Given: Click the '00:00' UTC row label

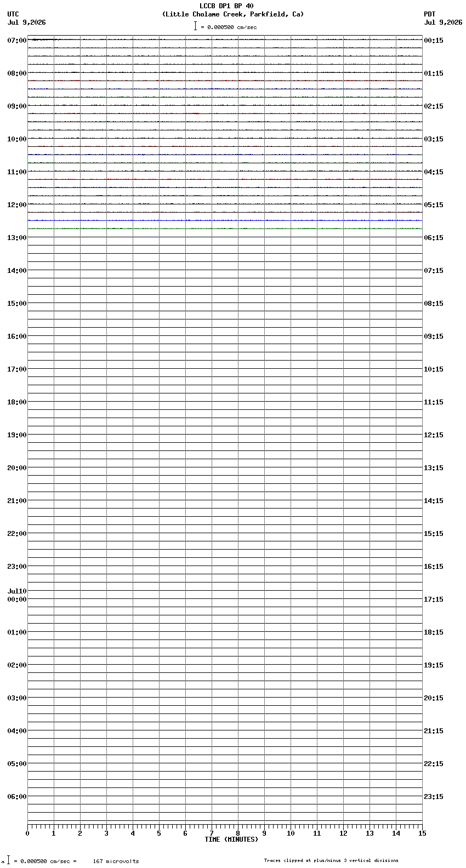Looking at the screenshot, I should point(17,599).
